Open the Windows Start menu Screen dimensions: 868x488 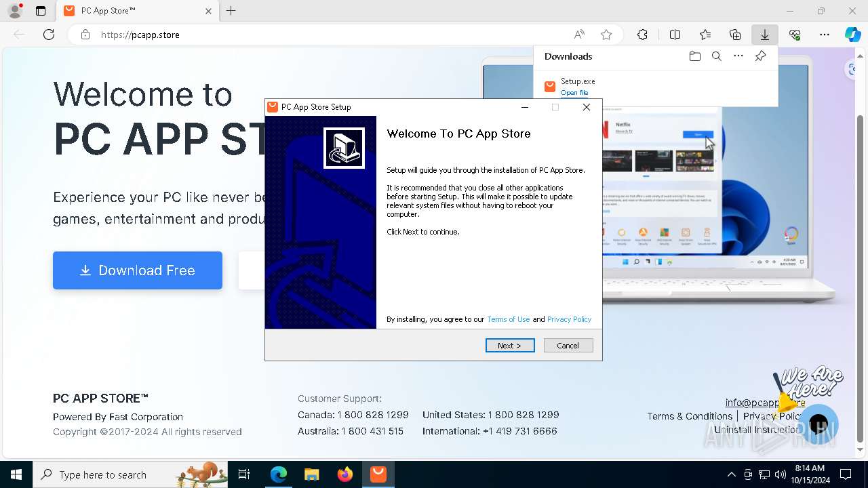point(16,474)
